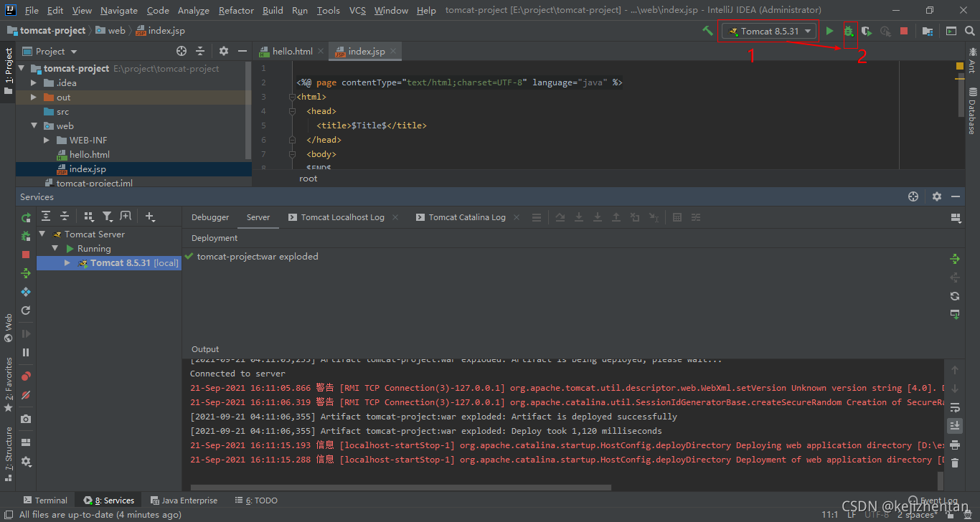Click the Output horizontal scrollbar

tap(400, 488)
